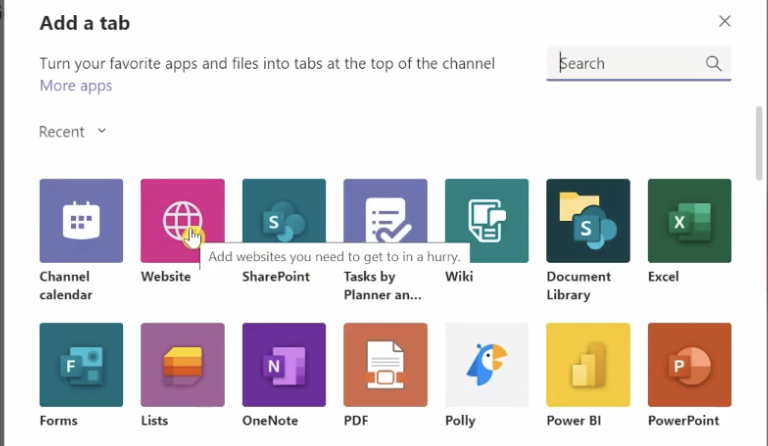Click the "PowerPoint" label text
768x446 pixels.
coord(684,421)
